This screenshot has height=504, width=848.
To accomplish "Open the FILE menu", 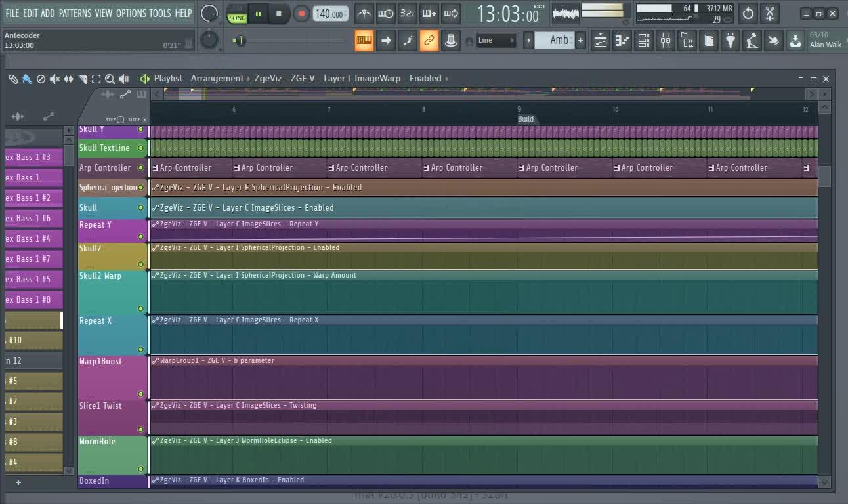I will click(x=12, y=13).
